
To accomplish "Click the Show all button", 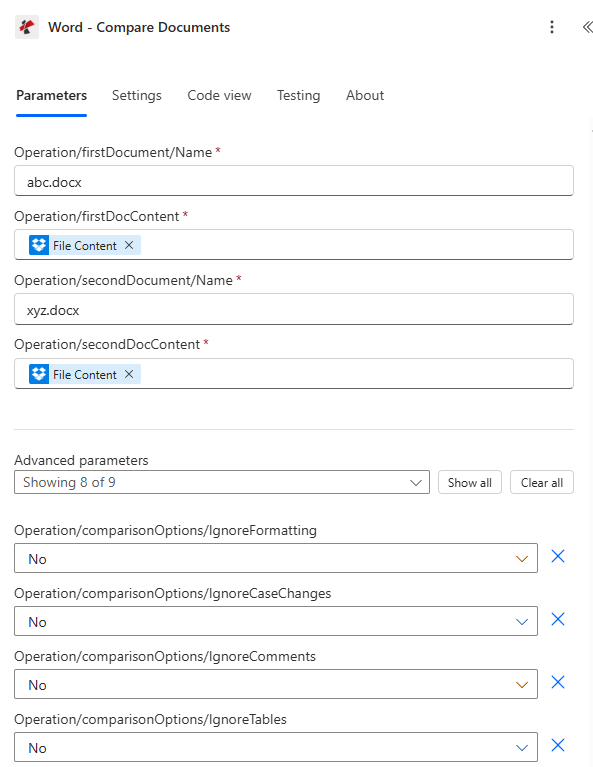I will 470,482.
